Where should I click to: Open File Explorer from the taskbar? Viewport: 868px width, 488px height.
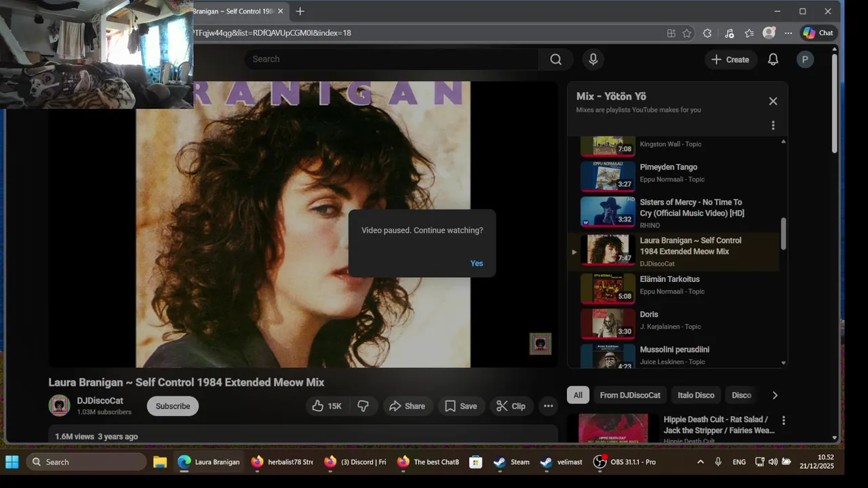point(160,462)
